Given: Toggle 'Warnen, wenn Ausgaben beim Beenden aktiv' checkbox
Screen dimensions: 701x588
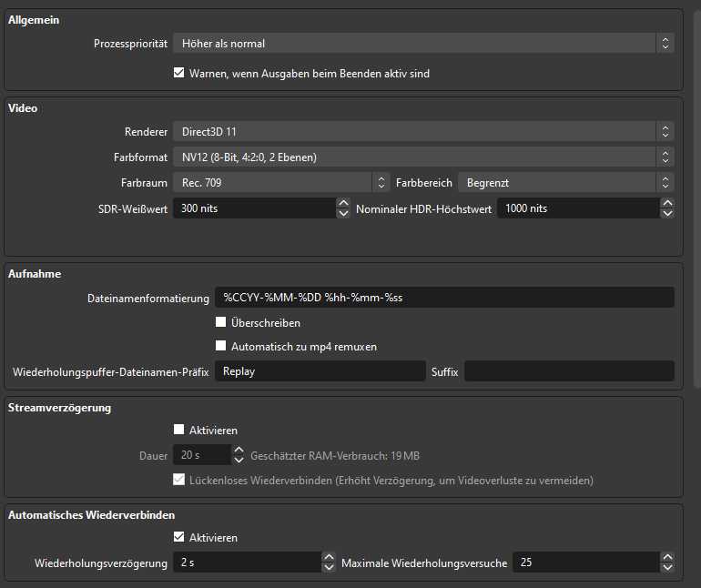Looking at the screenshot, I should (x=179, y=73).
